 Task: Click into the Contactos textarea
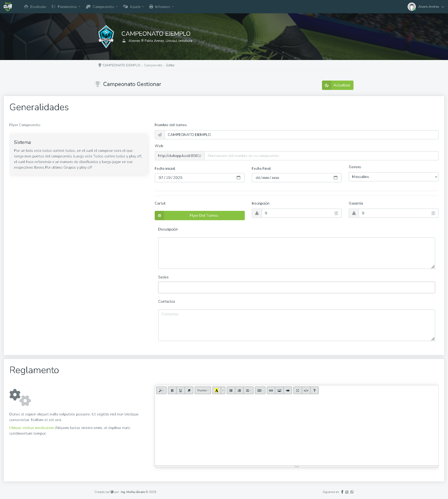point(296,325)
